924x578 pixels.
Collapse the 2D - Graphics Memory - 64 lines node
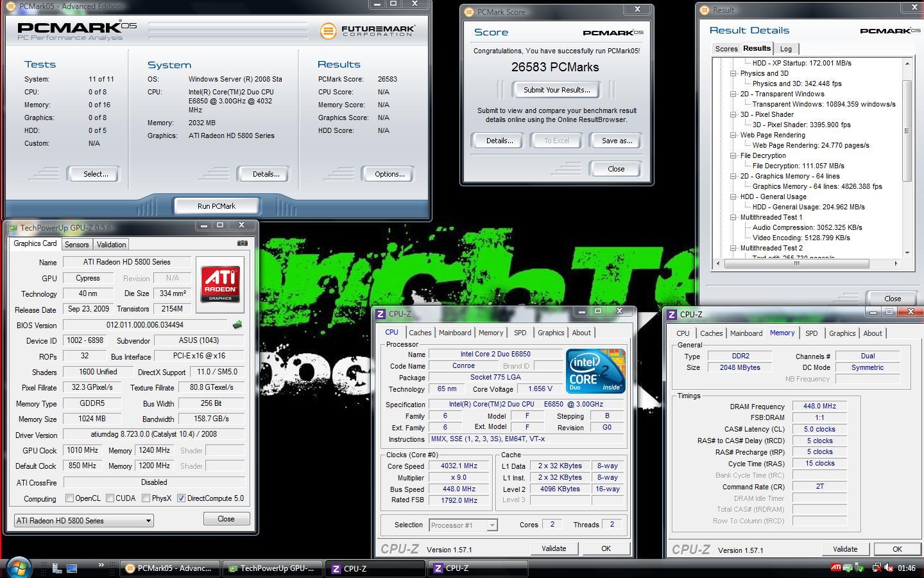tap(733, 176)
